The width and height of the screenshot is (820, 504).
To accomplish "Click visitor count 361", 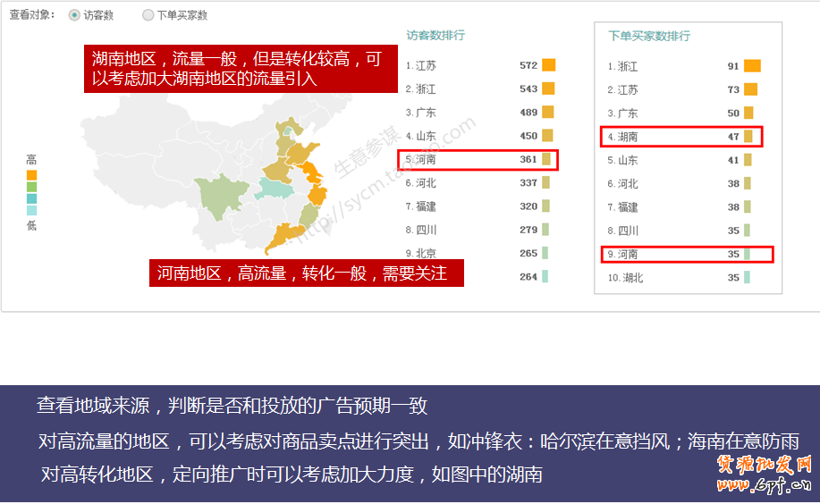I will (x=528, y=159).
